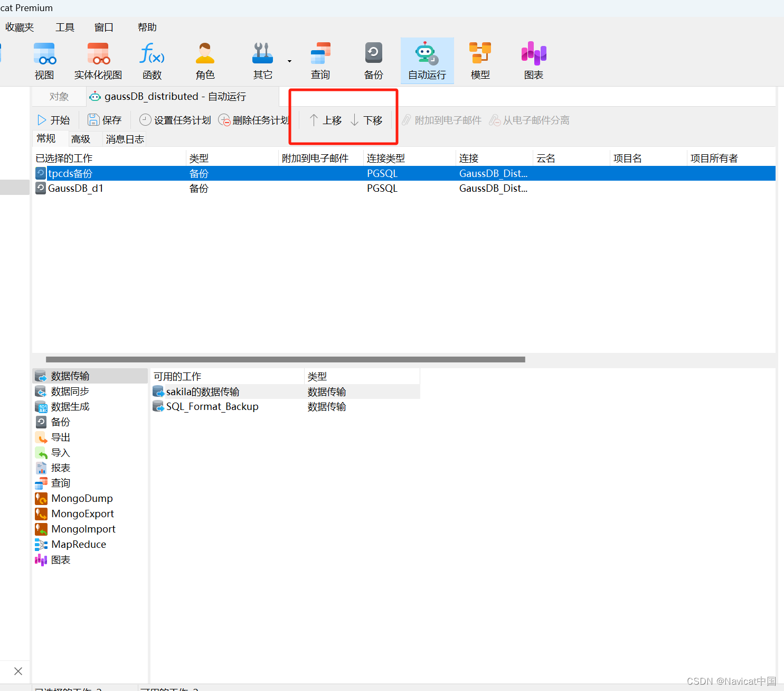
Task: Click 附加到电子邮件 attach to email
Action: (442, 120)
